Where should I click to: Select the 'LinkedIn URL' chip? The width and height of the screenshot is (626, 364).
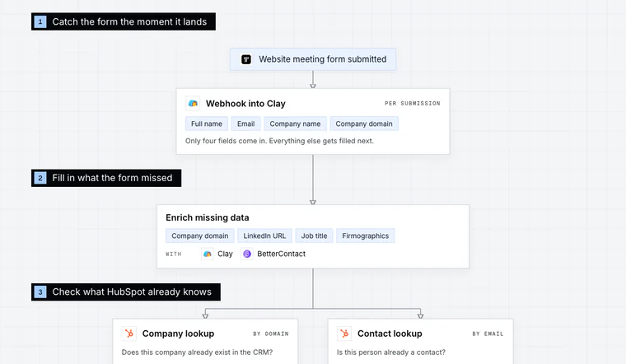264,236
